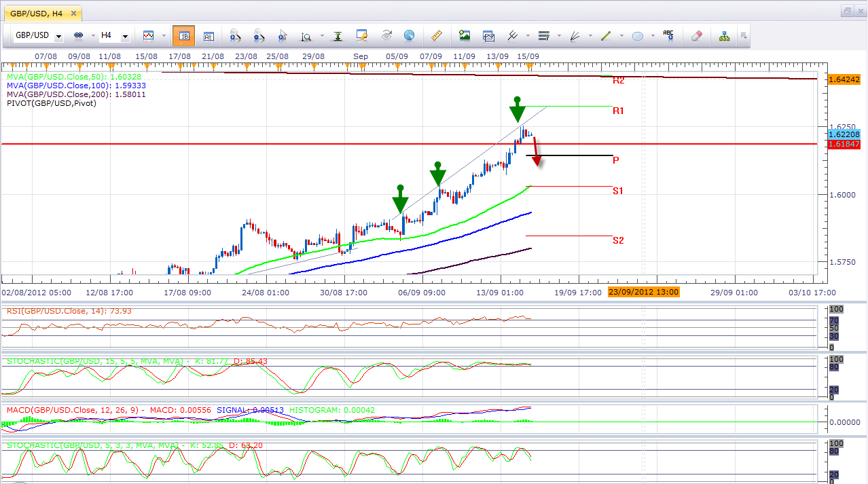Click the PIVOT(GBP/USD,Pivot) indicator label

52,103
